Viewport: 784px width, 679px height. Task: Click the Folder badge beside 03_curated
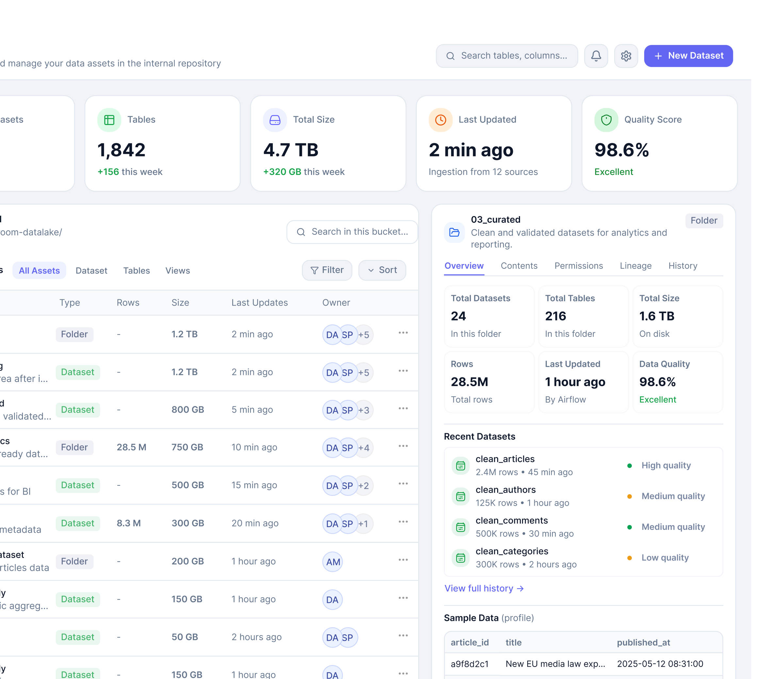tap(704, 221)
